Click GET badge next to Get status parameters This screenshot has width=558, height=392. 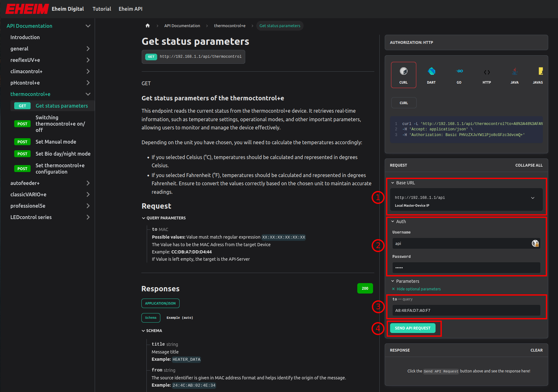[22, 106]
